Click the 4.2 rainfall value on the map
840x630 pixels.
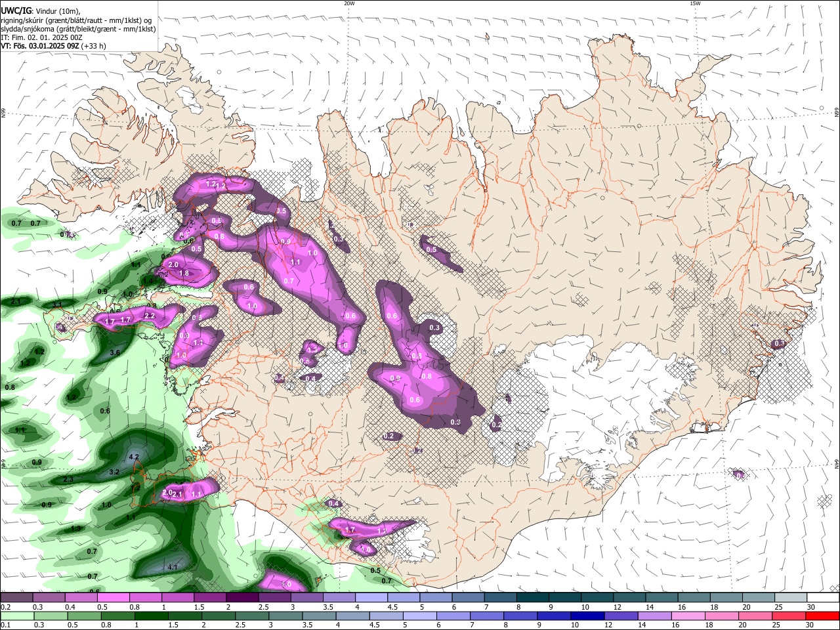coord(135,457)
